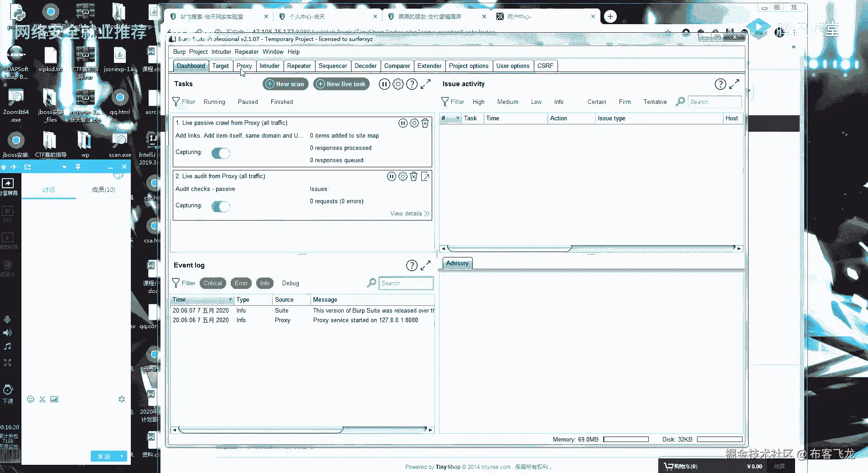Screen dimensions: 868x473
Task: Start a New scan
Action: [285, 84]
